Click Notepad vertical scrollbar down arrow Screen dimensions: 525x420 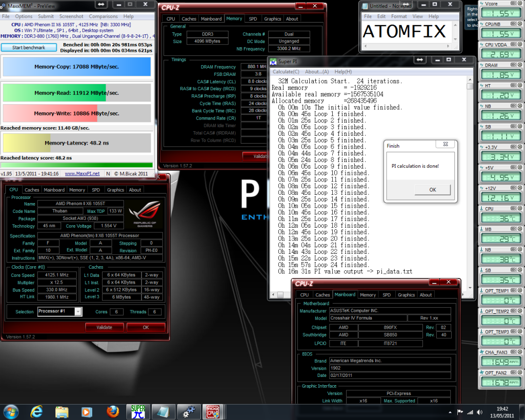(x=455, y=39)
